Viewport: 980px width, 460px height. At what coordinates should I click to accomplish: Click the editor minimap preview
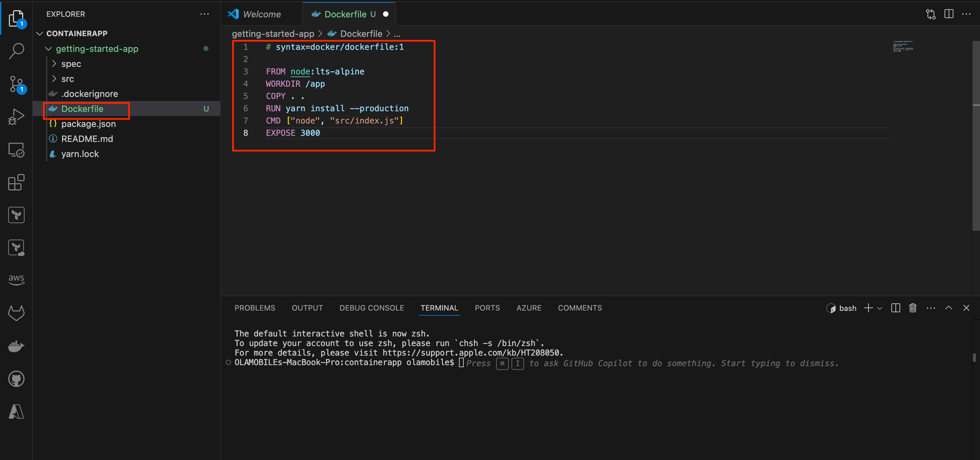903,46
